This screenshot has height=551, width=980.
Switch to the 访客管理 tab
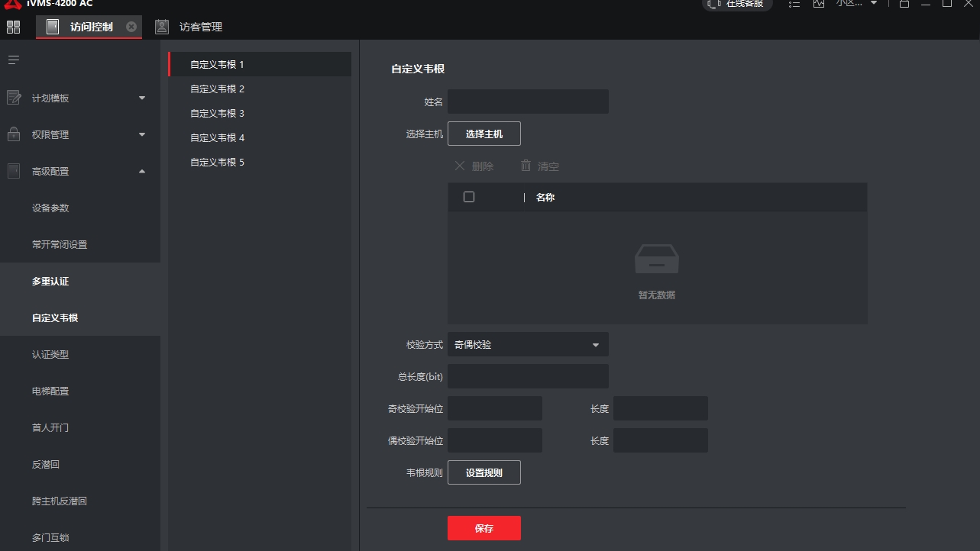(189, 27)
